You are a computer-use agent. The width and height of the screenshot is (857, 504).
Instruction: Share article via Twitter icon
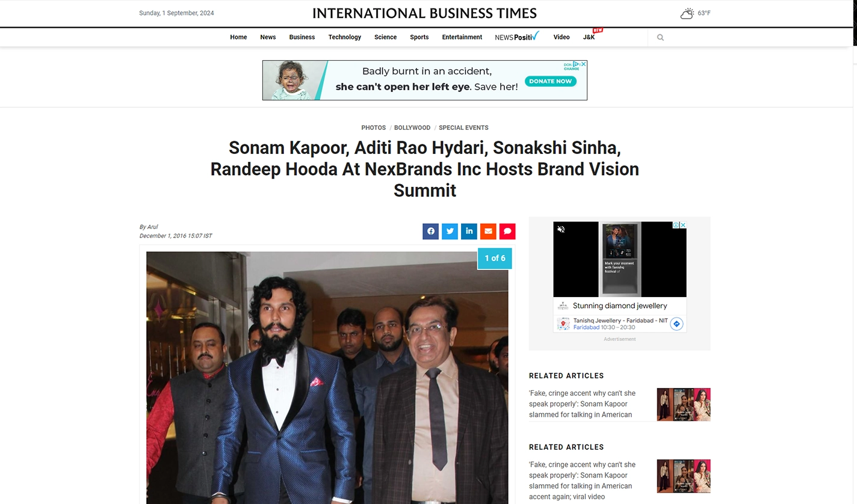[450, 231]
